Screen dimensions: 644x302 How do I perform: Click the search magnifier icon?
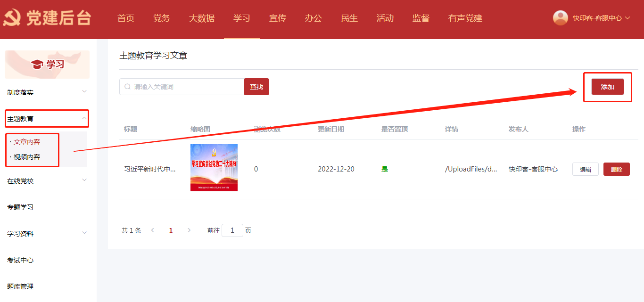point(127,87)
